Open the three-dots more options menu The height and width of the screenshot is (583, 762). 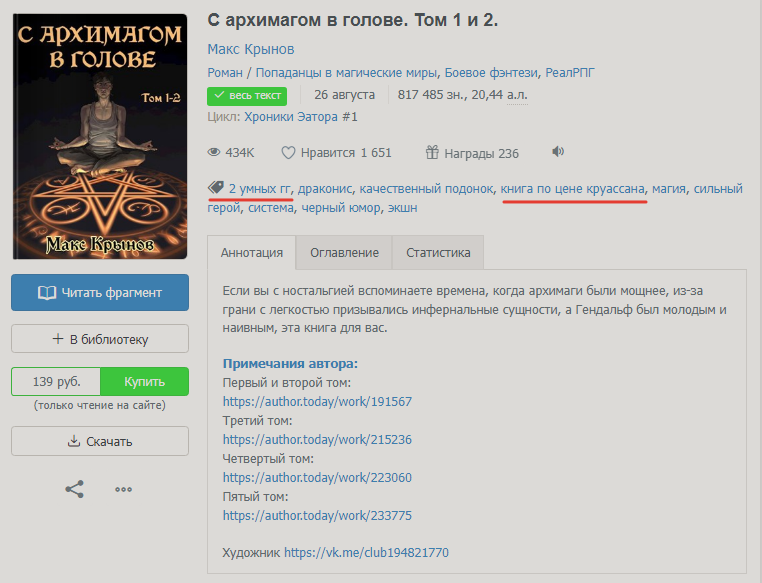click(x=123, y=489)
